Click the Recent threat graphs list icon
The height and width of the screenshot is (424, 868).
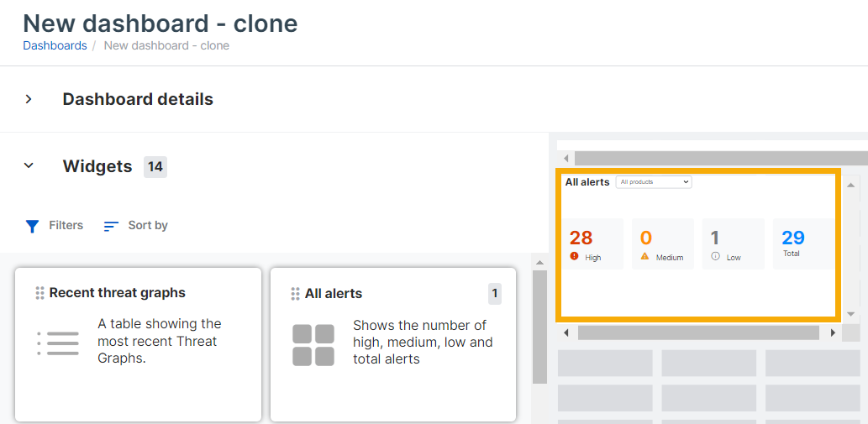click(x=58, y=343)
